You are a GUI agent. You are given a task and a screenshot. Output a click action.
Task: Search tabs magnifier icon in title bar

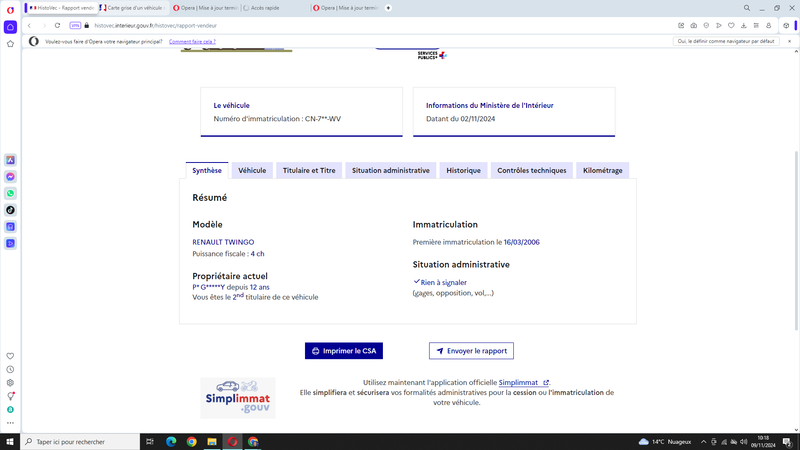pyautogui.click(x=746, y=8)
